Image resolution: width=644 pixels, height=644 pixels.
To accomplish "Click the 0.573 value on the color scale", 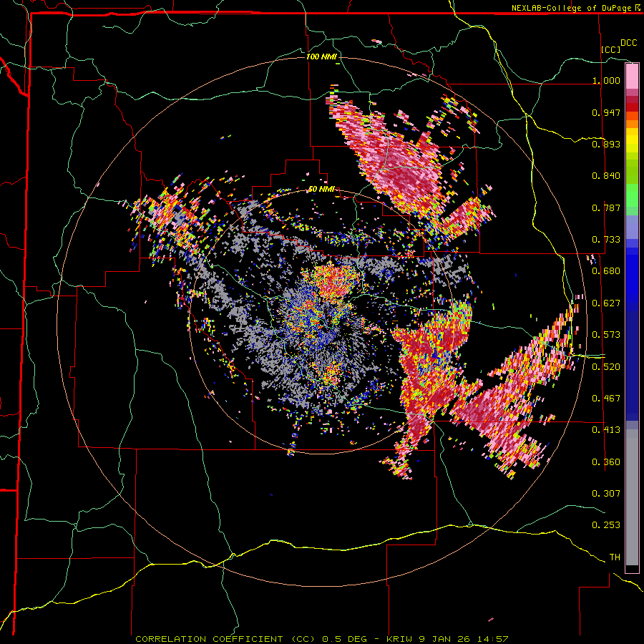I will pyautogui.click(x=606, y=335).
